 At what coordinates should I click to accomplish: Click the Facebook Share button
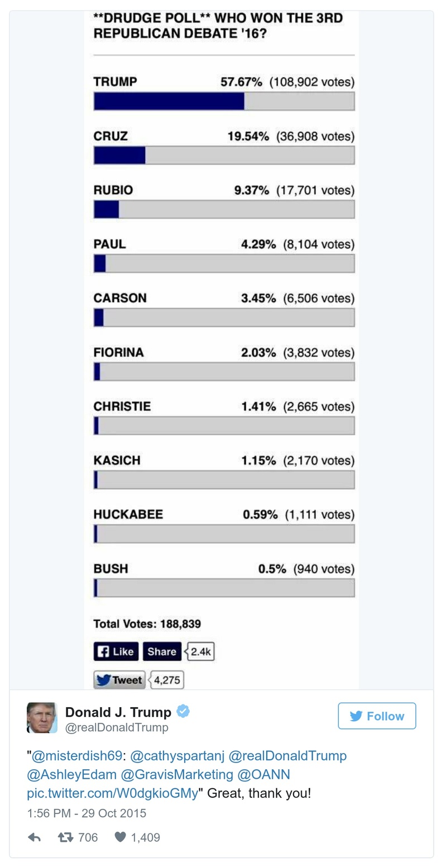coord(162,651)
